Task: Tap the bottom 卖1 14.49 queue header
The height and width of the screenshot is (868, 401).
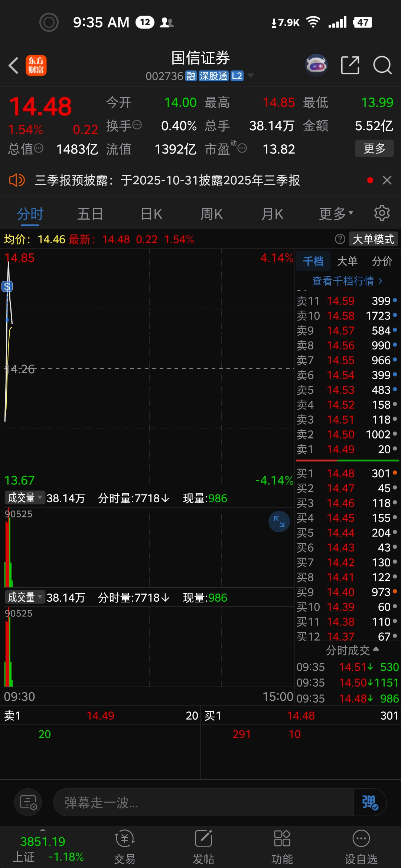Action: tap(100, 716)
